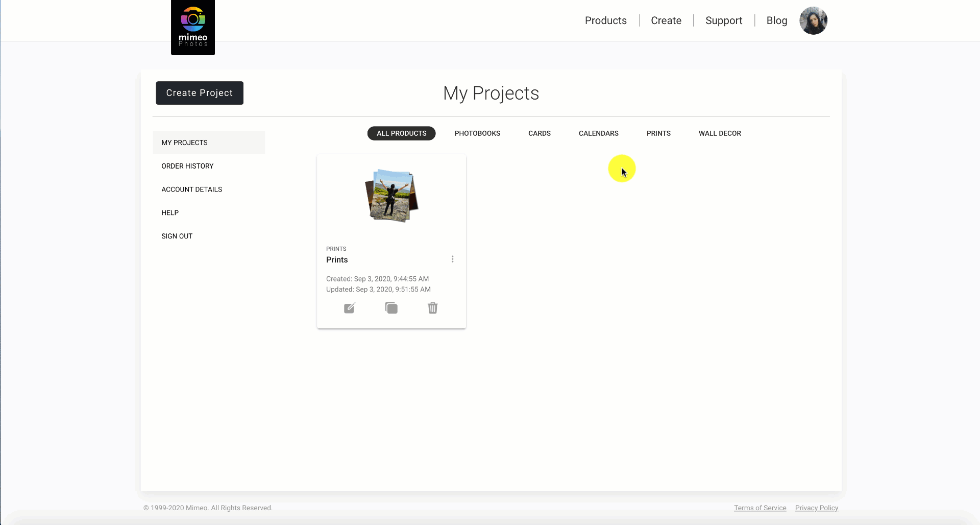Open MY PROJECTS in the sidebar

tap(209, 142)
